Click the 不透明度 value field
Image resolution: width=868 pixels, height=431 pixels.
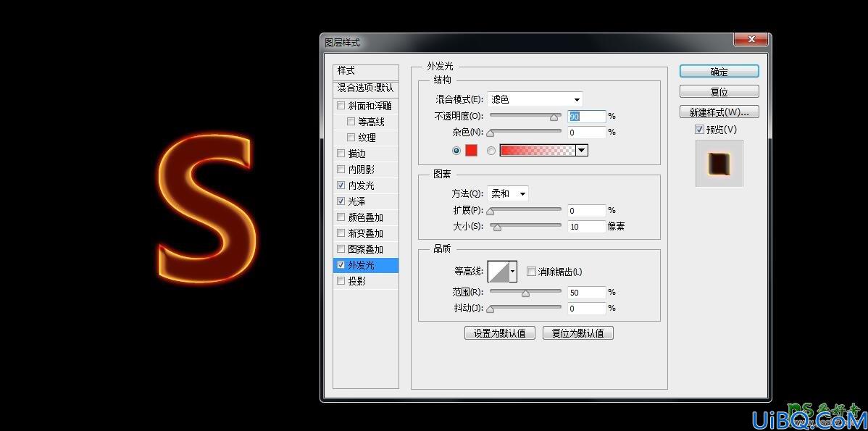click(587, 116)
